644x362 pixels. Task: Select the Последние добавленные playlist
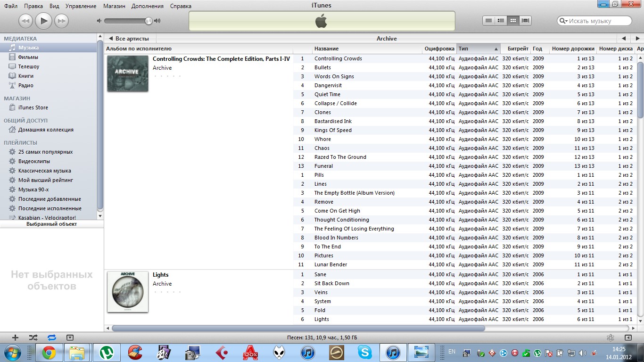pos(49,199)
